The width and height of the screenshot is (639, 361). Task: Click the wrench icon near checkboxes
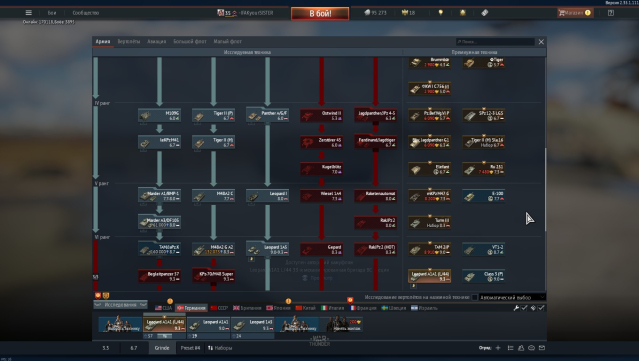[516, 308]
